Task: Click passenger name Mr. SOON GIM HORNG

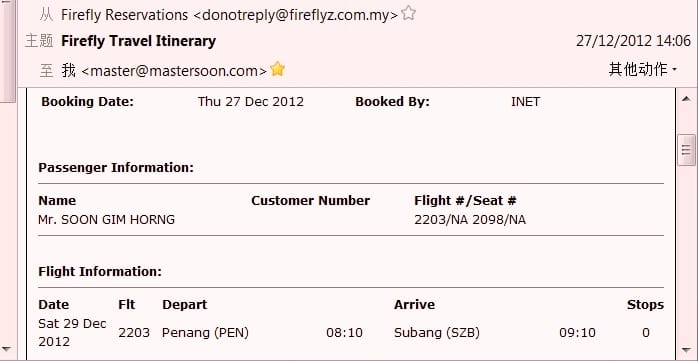Action: click(x=106, y=219)
